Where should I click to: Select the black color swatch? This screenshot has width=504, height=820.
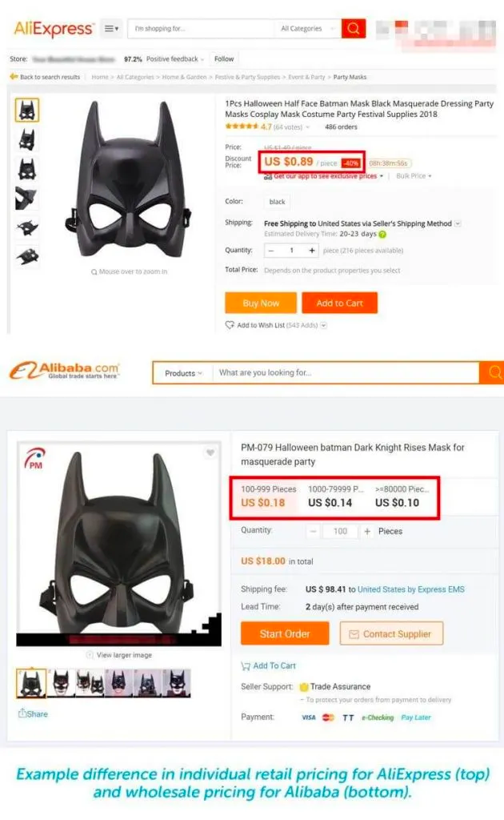[x=276, y=202]
